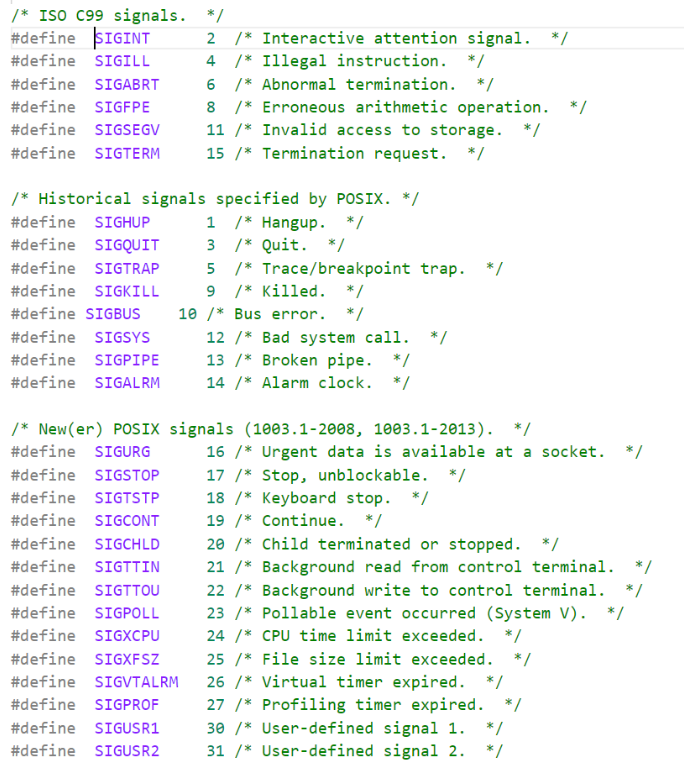The image size is (684, 766).
Task: Click the 'Abnormal termination.' comment
Action: point(364,84)
